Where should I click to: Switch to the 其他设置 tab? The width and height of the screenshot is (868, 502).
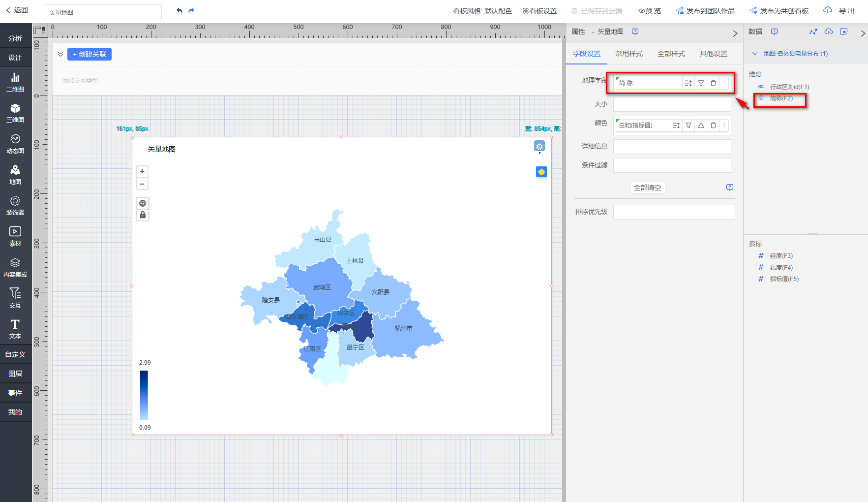pyautogui.click(x=714, y=54)
